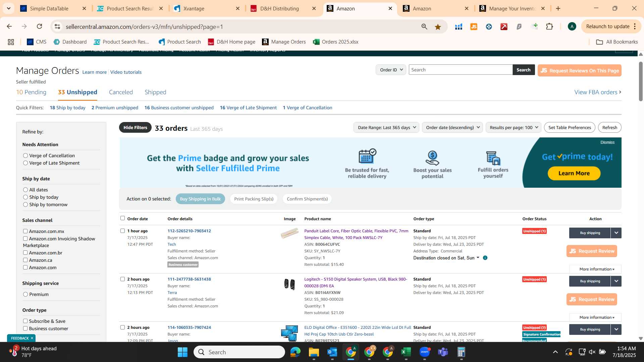
Task: Close the Simple DataTable tab
Action: coord(84,8)
